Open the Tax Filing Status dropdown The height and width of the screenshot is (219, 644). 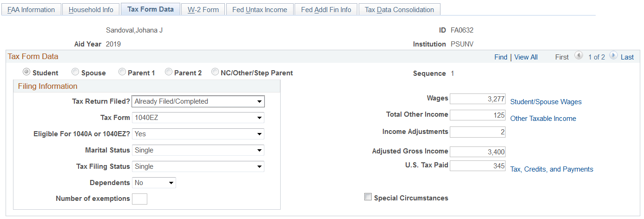pyautogui.click(x=198, y=166)
